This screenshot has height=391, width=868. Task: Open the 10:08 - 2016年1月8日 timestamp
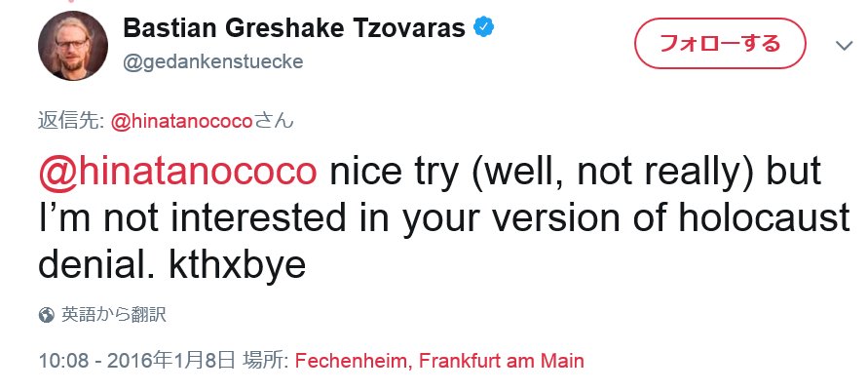(136, 361)
